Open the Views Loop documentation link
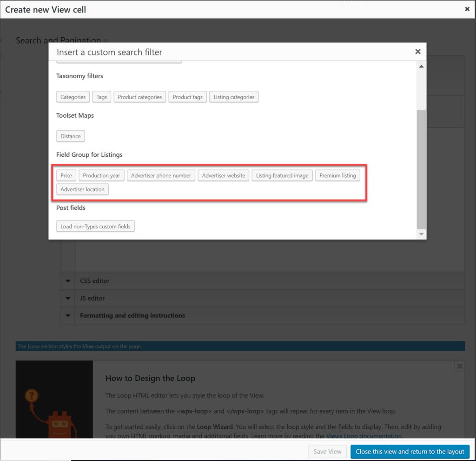Screen dimensions: 476x461 click(364, 436)
